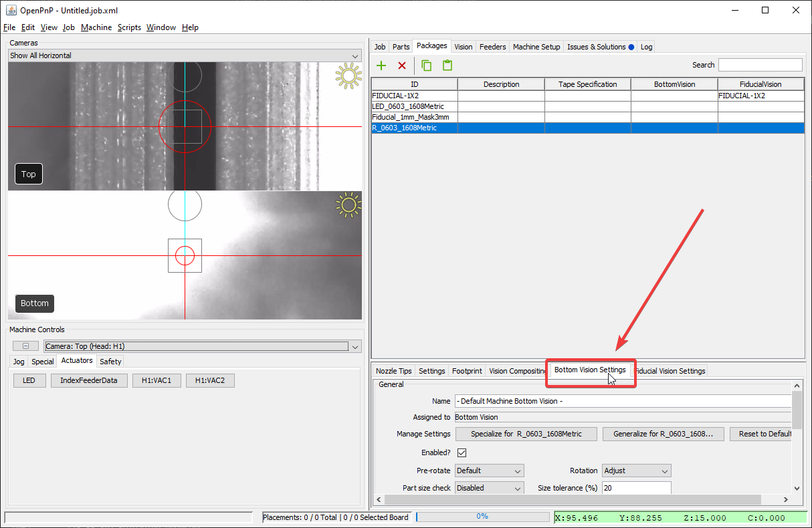
Task: Click the Issues & Solutions blue indicator
Action: coord(631,47)
